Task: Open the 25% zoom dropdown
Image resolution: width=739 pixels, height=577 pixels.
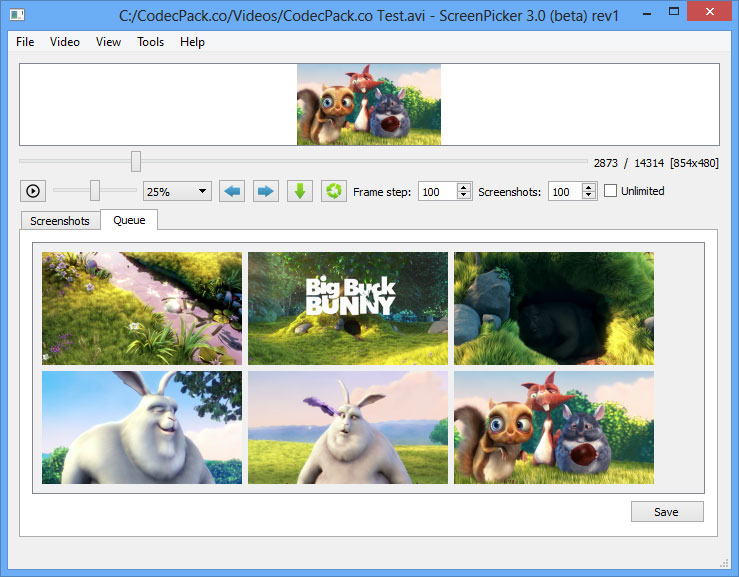Action: (x=177, y=191)
